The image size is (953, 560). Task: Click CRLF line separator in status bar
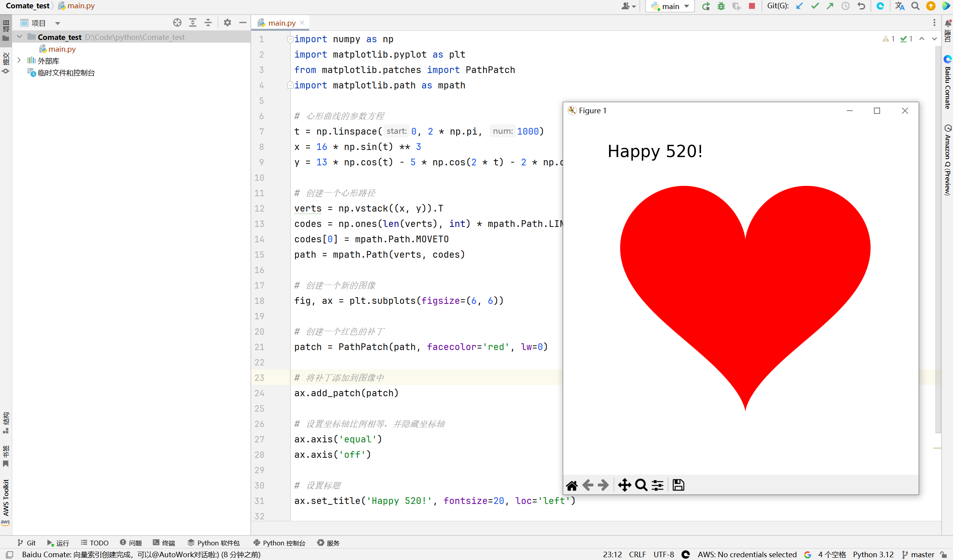click(x=637, y=554)
